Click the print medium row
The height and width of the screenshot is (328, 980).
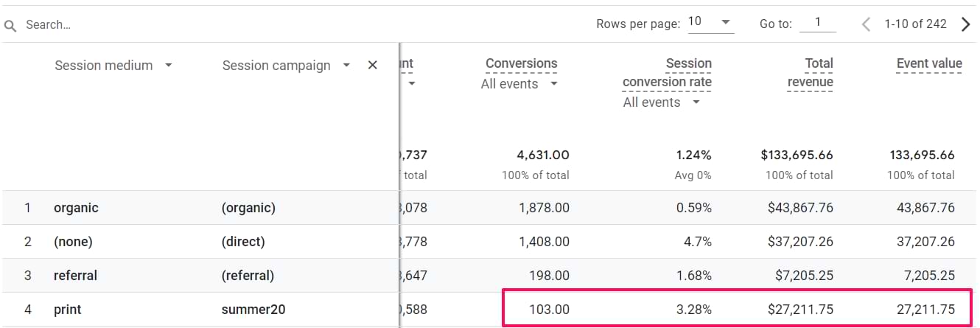(x=68, y=310)
